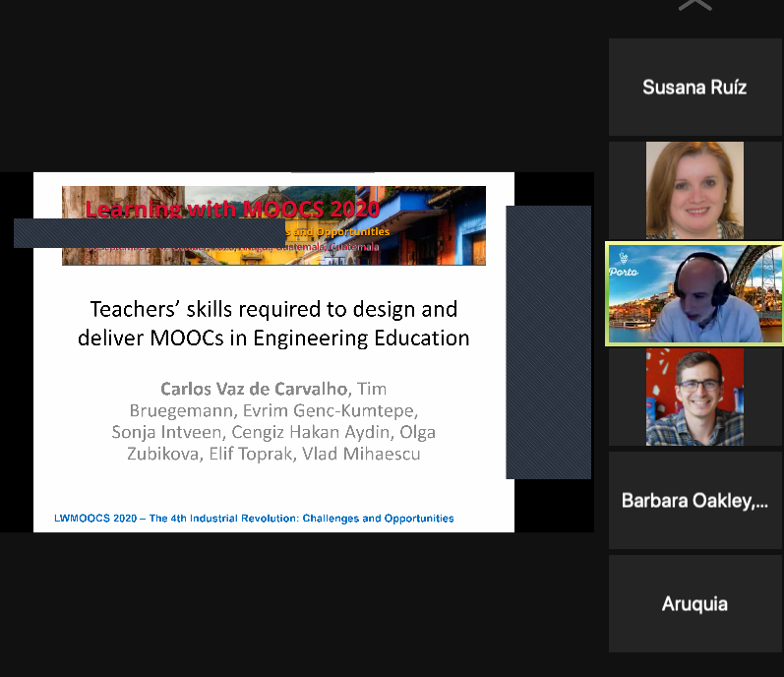Click the Antigua Guatemala banner photo on slide
Image resolution: width=784 pixels, height=677 pixels.
click(273, 225)
